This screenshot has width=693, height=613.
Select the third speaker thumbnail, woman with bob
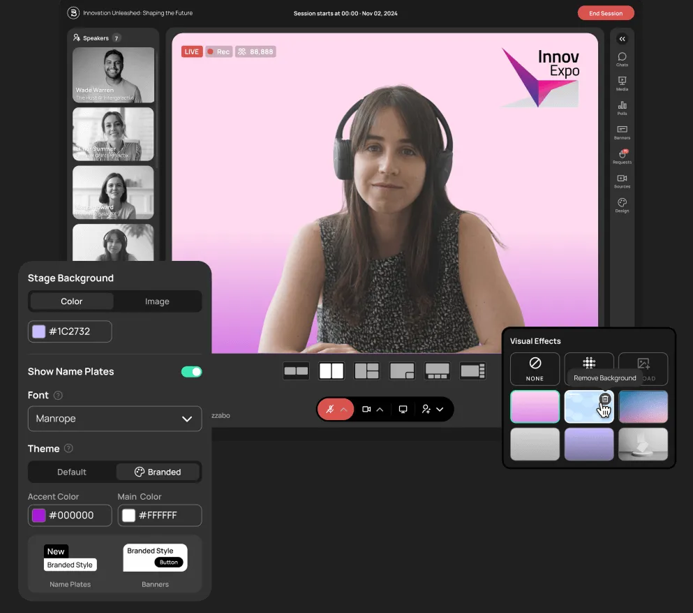(x=113, y=192)
